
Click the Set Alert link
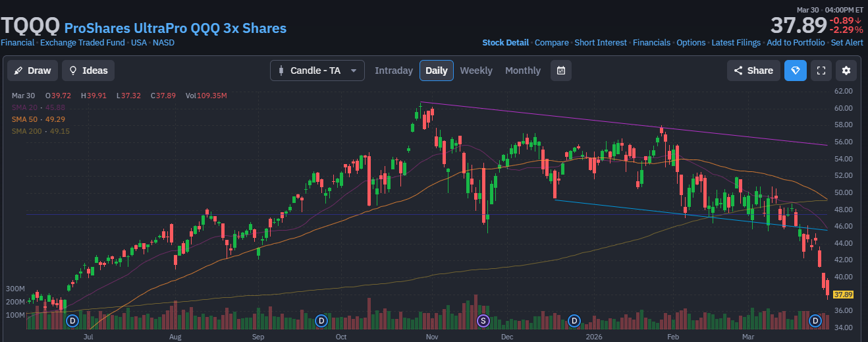tap(847, 43)
